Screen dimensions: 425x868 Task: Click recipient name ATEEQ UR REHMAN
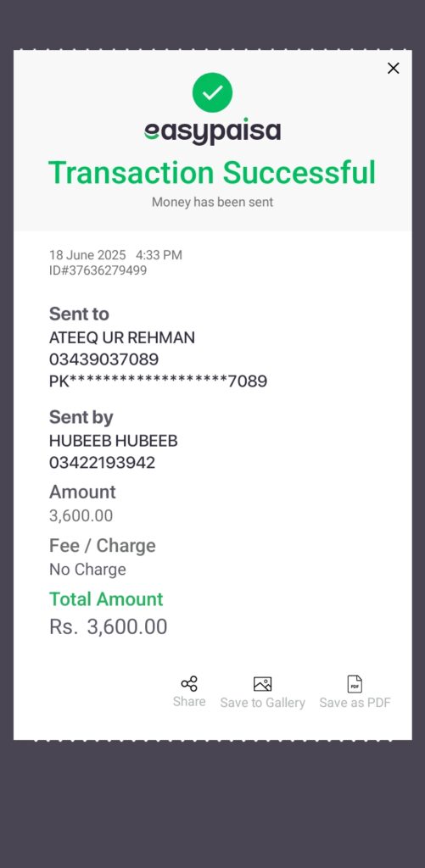[x=122, y=337]
